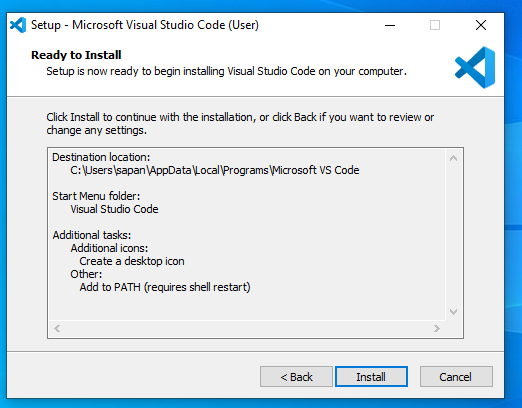
Task: Click the Install button
Action: point(371,377)
